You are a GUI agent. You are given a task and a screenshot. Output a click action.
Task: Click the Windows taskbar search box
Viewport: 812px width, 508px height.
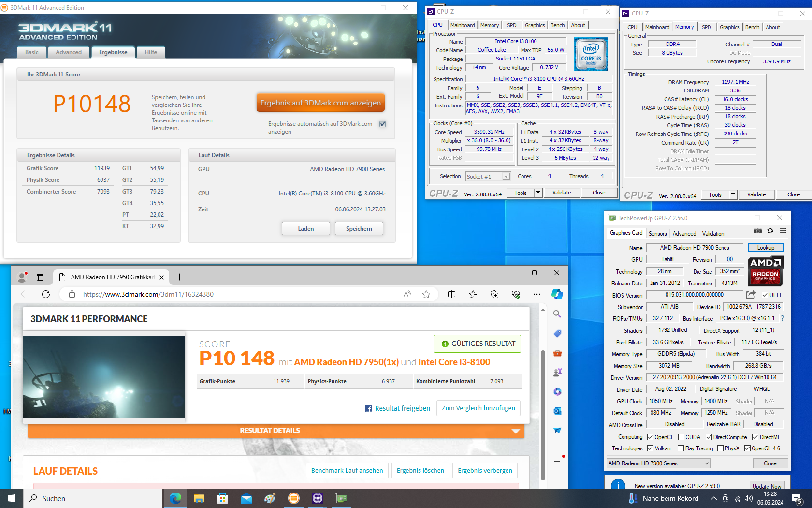[x=93, y=498]
